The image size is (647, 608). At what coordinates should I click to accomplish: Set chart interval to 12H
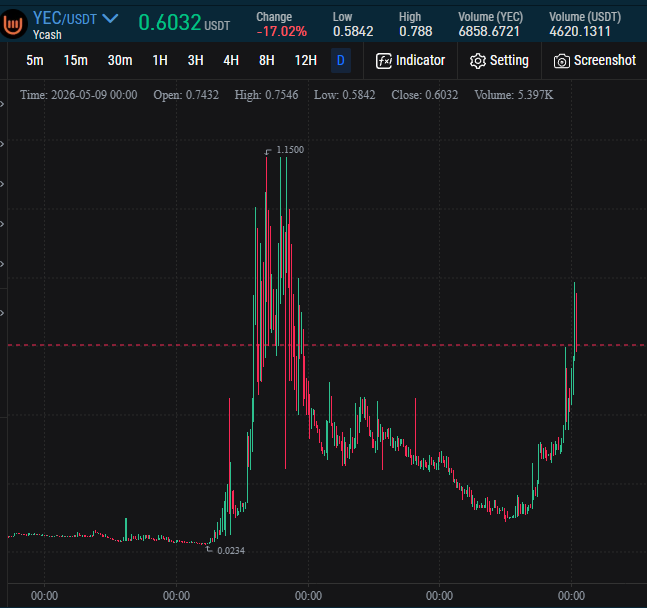(306, 60)
